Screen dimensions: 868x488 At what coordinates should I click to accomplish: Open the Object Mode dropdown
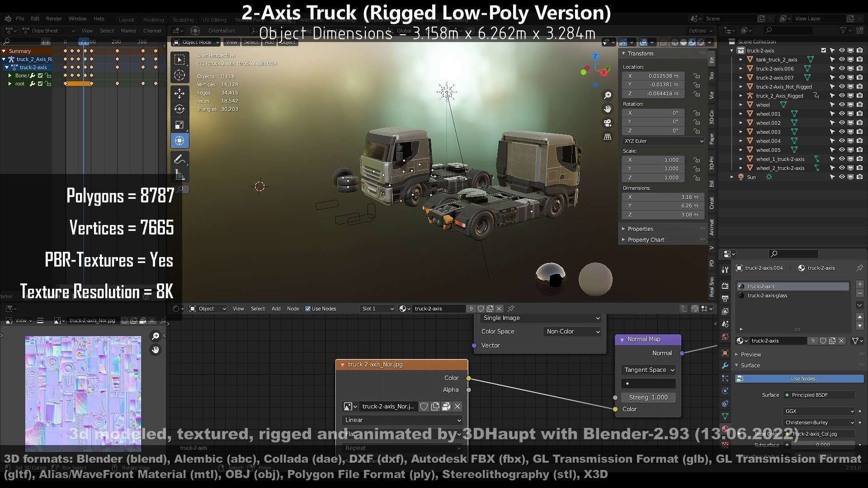coord(196,42)
